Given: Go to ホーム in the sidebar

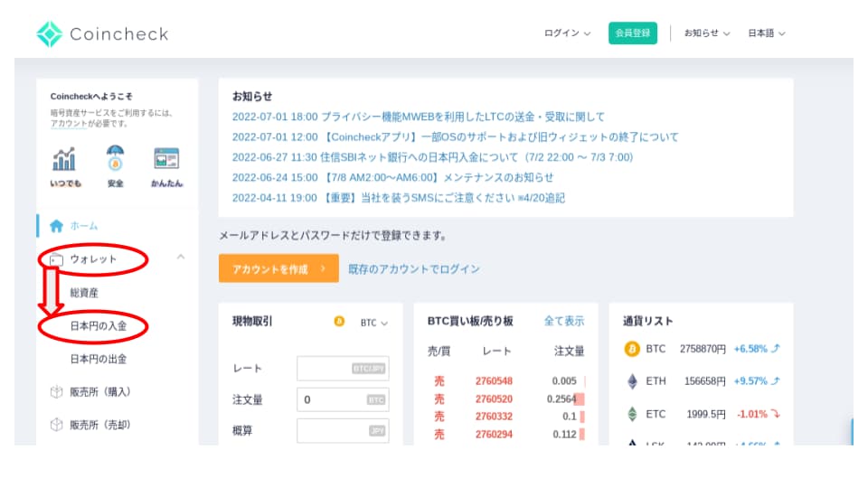Looking at the screenshot, I should click(83, 226).
